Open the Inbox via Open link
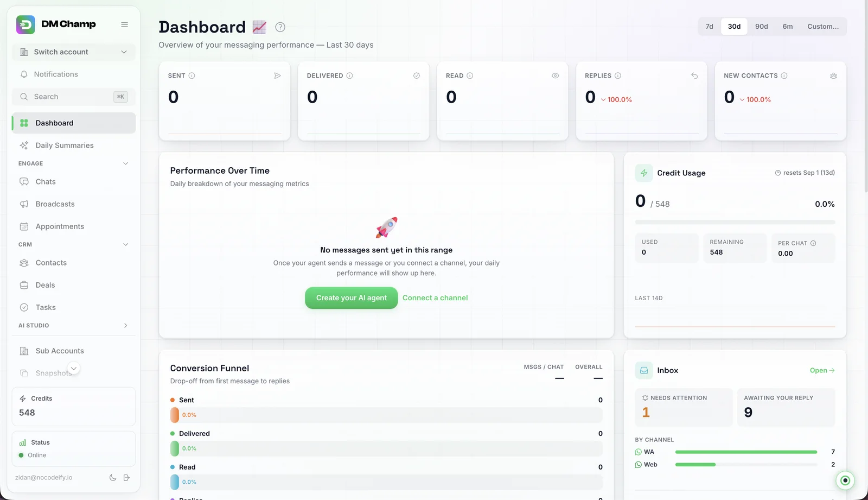 click(822, 371)
